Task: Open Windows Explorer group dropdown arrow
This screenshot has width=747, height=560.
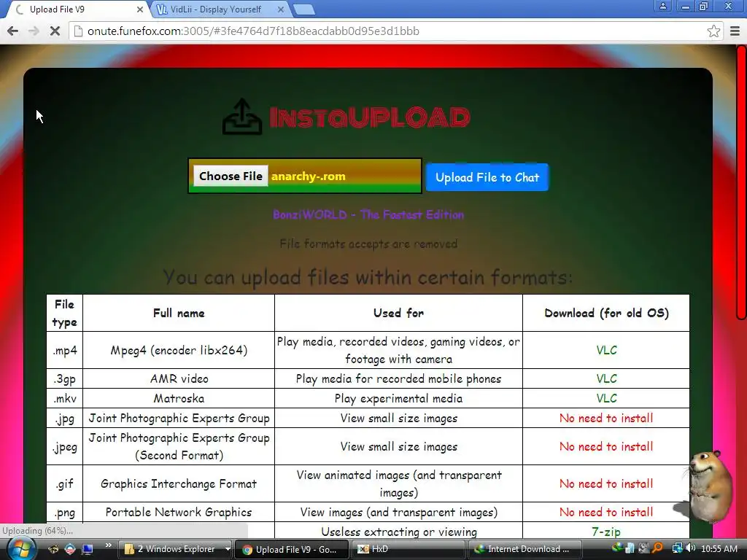Action: pyautogui.click(x=228, y=549)
